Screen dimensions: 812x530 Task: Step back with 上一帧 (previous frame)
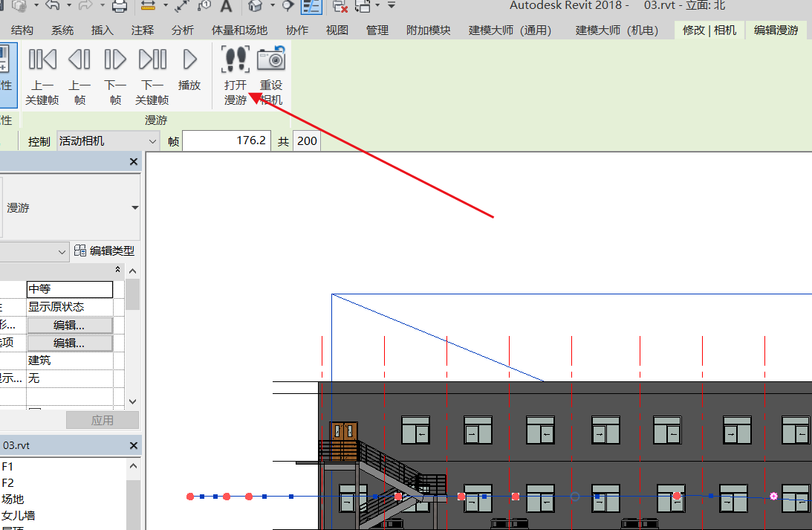(79, 60)
